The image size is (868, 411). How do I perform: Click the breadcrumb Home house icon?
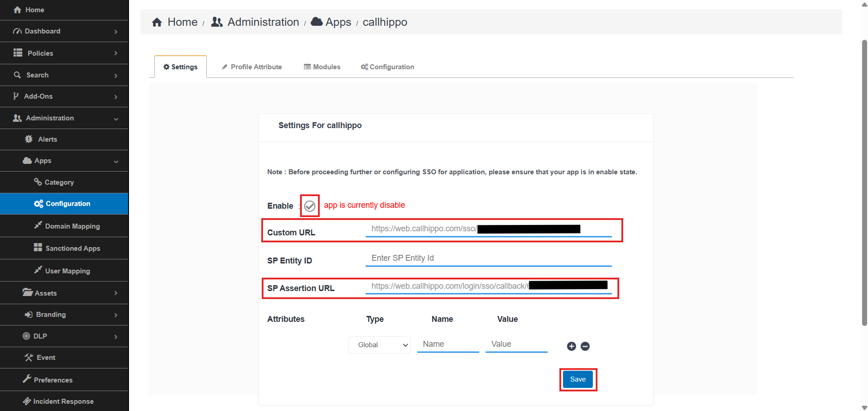point(157,22)
